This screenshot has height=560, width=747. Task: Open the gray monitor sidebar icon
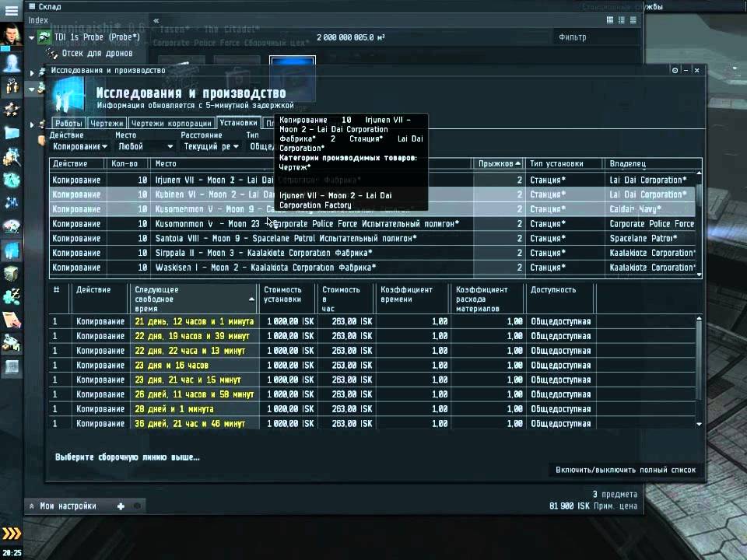pos(12,366)
